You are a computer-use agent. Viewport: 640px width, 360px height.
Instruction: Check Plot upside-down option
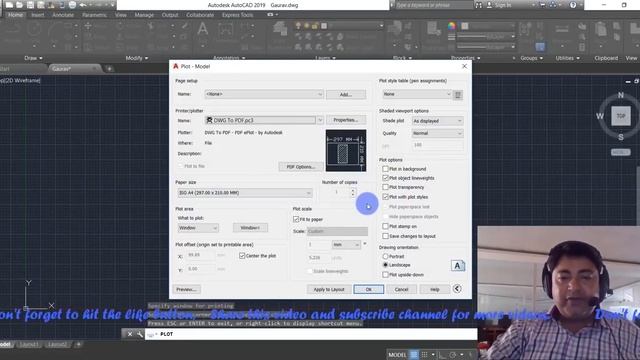385,275
